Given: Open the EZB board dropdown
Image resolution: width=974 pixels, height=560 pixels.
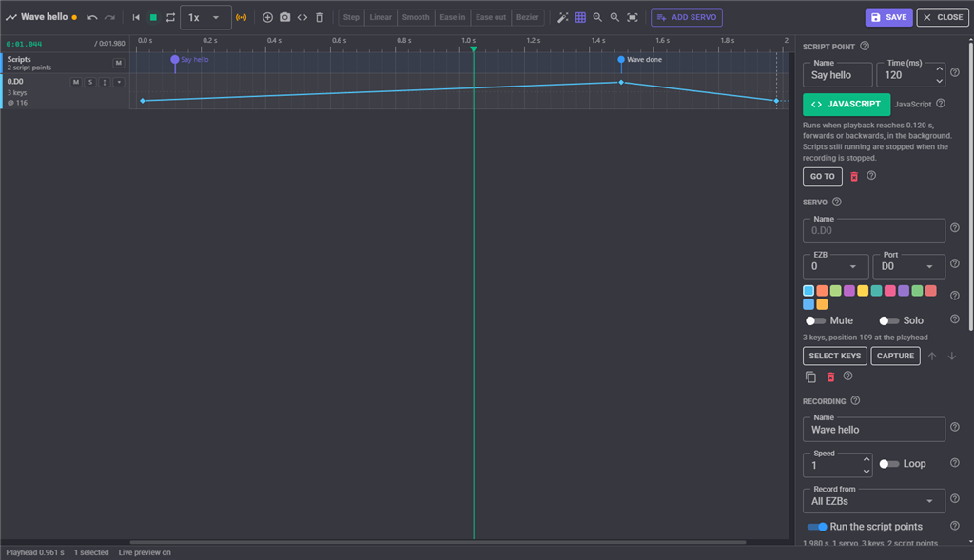Looking at the screenshot, I should [x=835, y=266].
